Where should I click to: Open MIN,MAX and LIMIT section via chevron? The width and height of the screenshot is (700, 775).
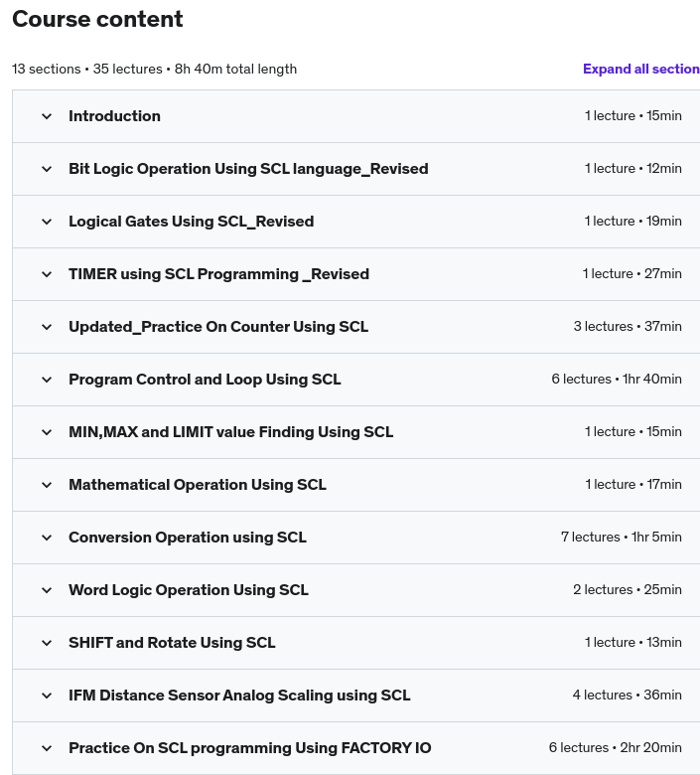pyautogui.click(x=47, y=432)
